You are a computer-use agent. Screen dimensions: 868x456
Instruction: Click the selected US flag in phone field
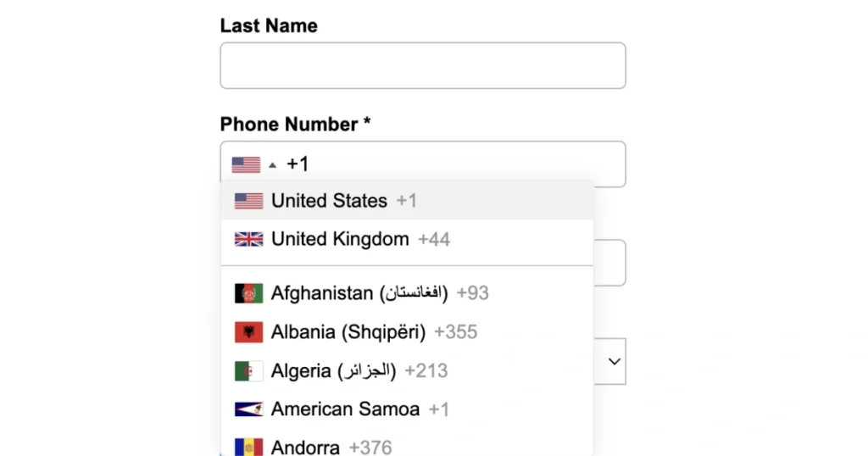point(246,164)
